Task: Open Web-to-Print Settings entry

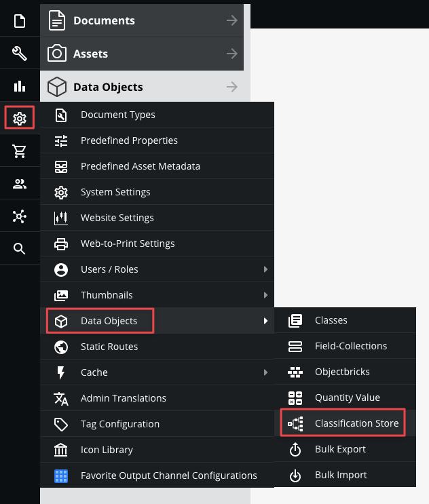Action: point(157,244)
